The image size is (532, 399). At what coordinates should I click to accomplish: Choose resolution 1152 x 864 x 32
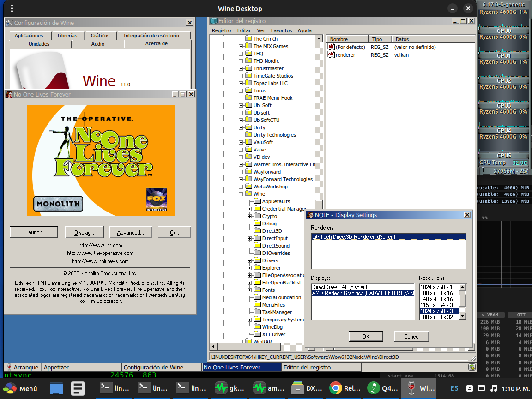[439, 305]
